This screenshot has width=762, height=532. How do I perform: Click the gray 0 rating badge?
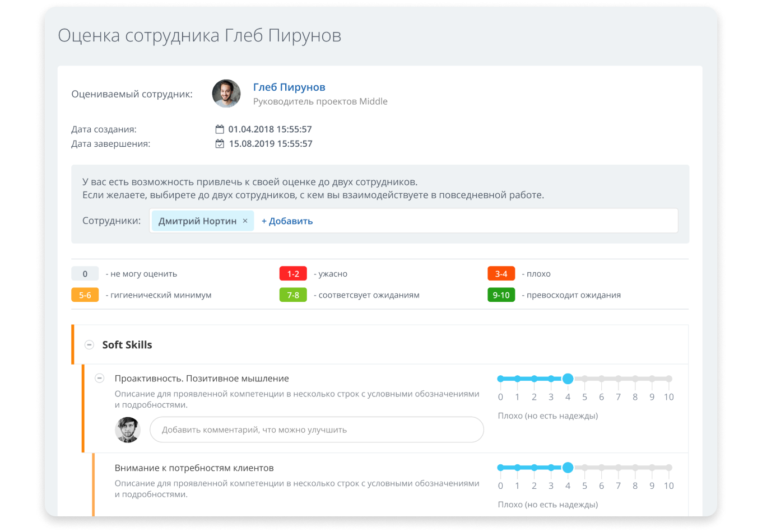(85, 273)
